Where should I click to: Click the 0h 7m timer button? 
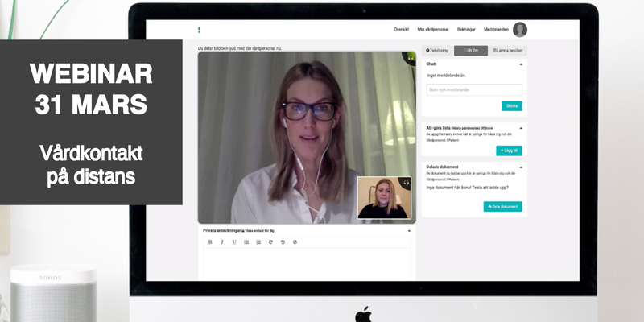click(x=471, y=51)
